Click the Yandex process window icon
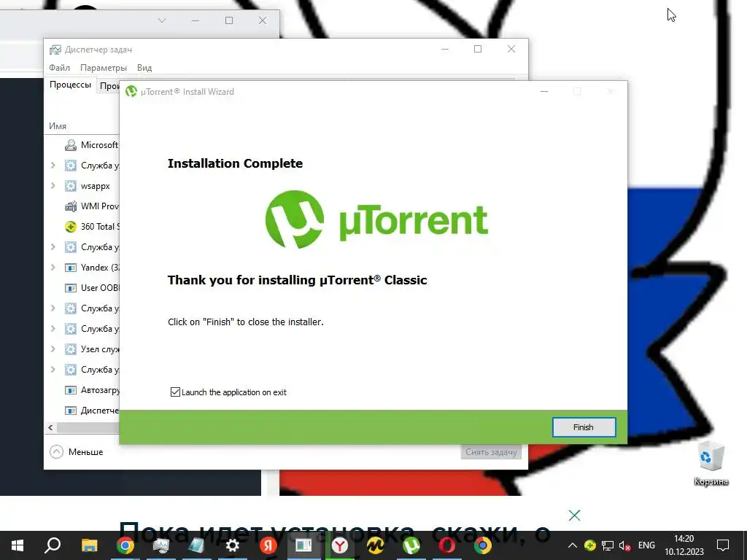The height and width of the screenshot is (560, 747). (71, 268)
